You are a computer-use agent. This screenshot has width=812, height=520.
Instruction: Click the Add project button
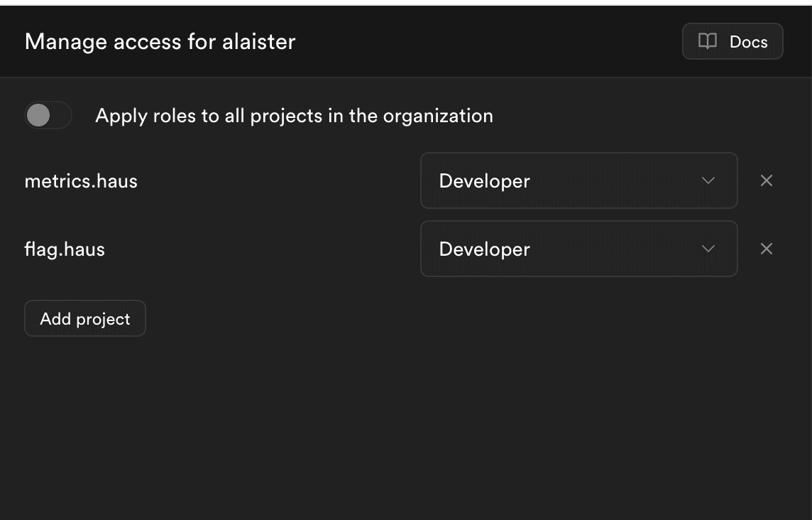coord(85,318)
